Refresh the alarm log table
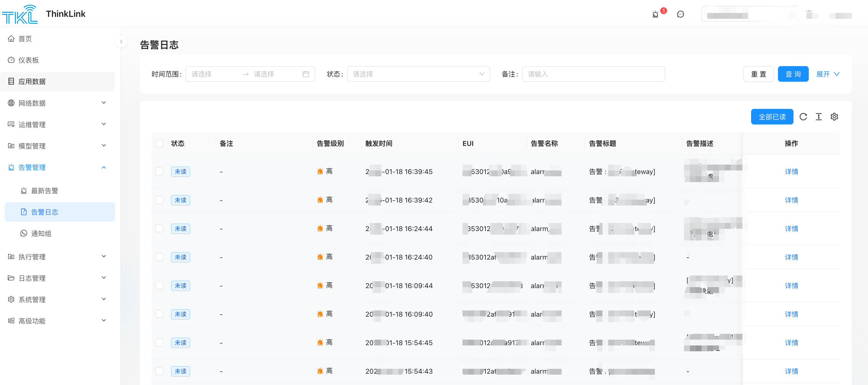Viewport: 868px width, 385px height. (803, 117)
